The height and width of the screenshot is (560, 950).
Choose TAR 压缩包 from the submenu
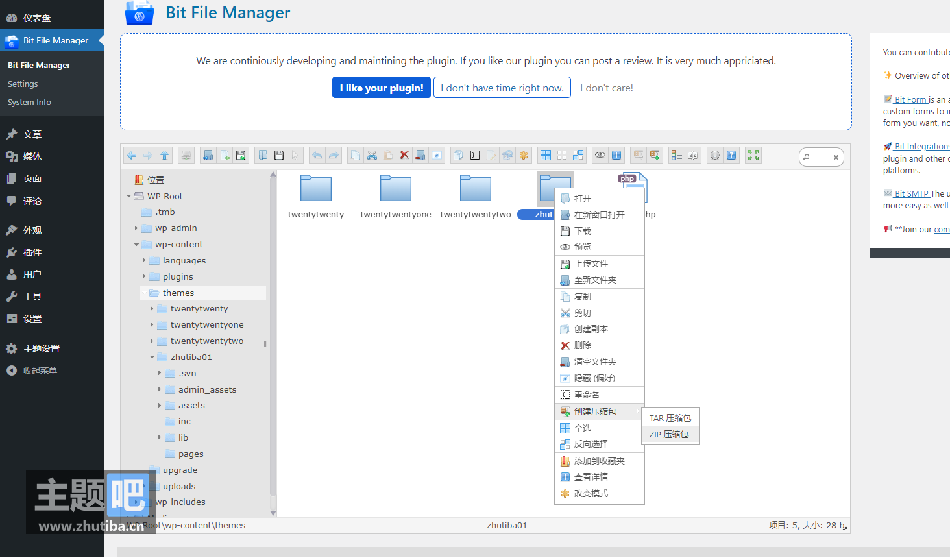coord(670,419)
